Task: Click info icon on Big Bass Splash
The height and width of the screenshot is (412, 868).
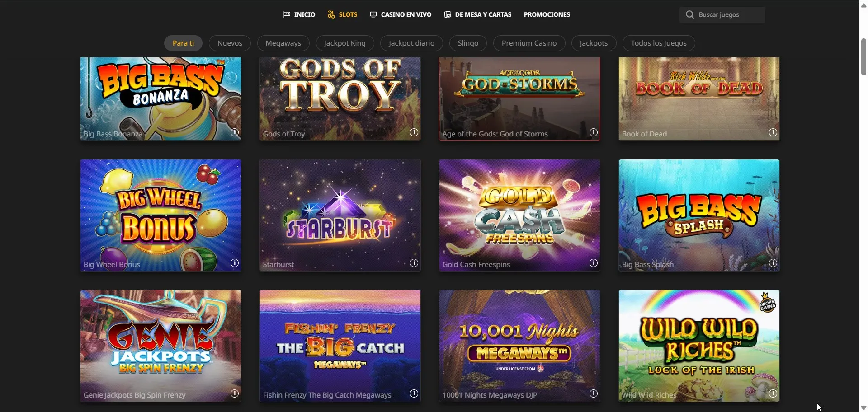Action: click(773, 263)
